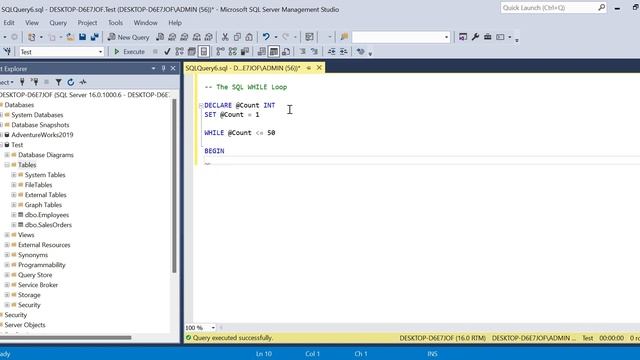Click the Paste icon in toolbar
This screenshot has width=640, height=360.
(x=249, y=37)
